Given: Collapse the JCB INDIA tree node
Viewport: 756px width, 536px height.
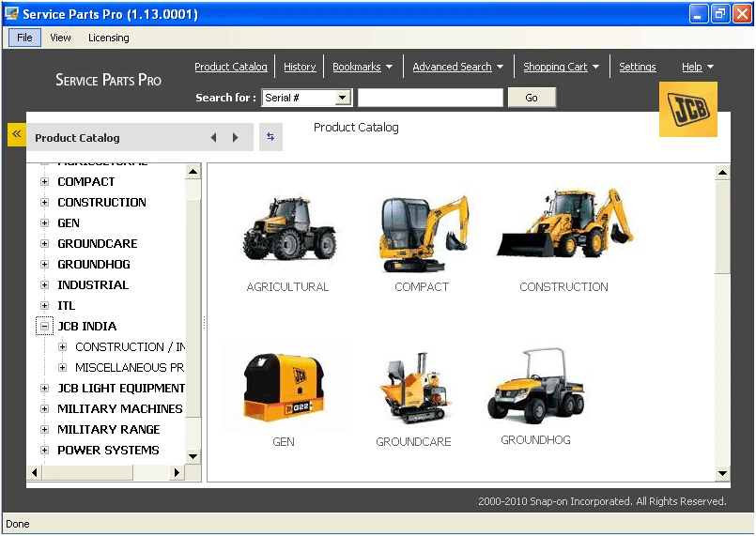Looking at the screenshot, I should (44, 327).
